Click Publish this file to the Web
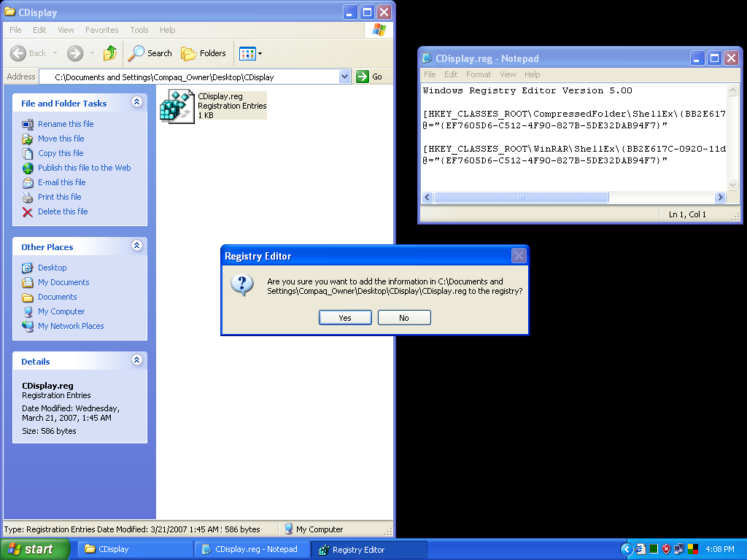 click(x=85, y=168)
